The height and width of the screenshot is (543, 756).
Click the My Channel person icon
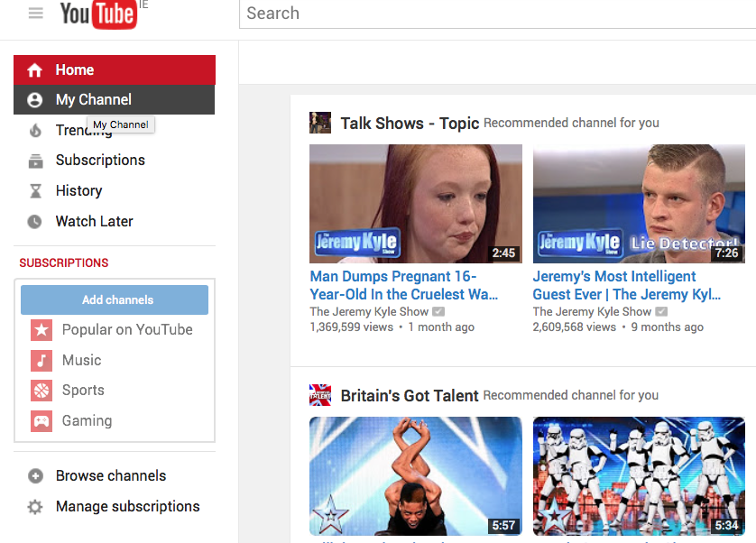(34, 100)
